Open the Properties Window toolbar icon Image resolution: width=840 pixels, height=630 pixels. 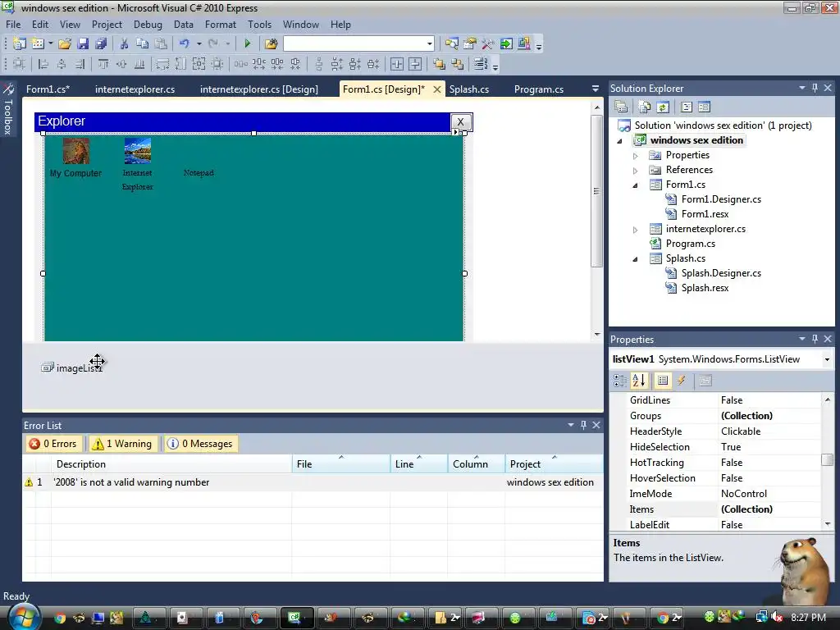tap(470, 44)
